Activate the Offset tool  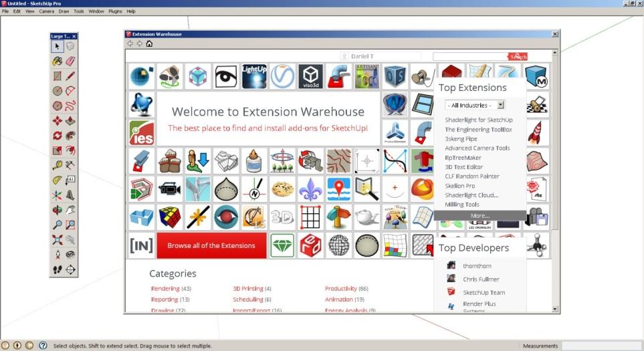tap(70, 150)
